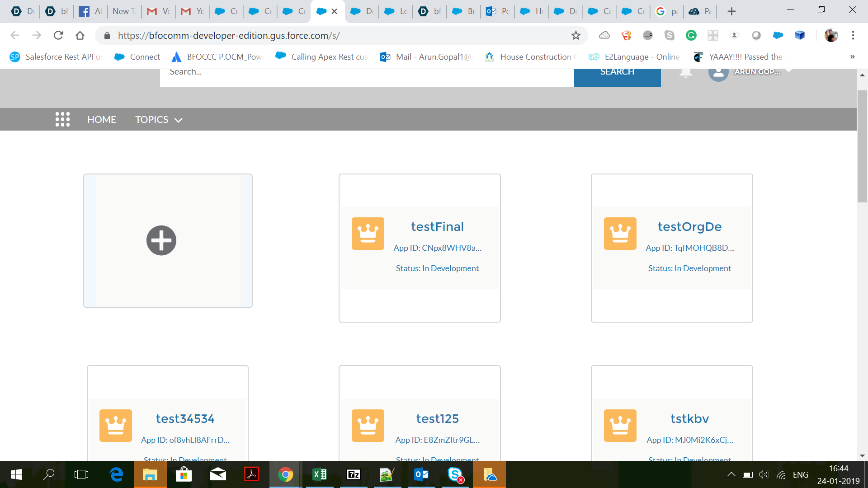This screenshot has width=868, height=488.
Task: Expand the TOPICS dropdown
Action: [x=158, y=119]
